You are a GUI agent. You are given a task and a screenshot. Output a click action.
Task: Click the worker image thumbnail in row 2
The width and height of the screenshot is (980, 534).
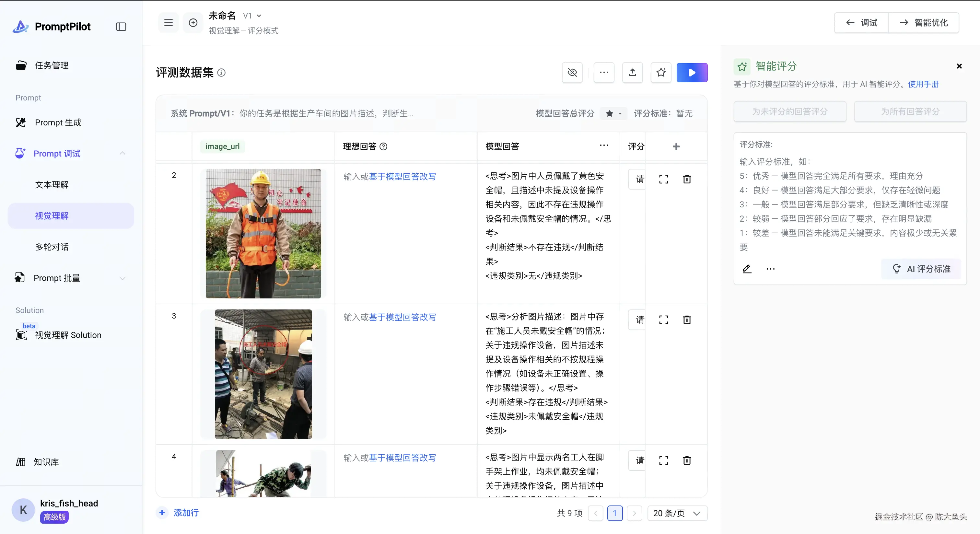click(x=263, y=233)
